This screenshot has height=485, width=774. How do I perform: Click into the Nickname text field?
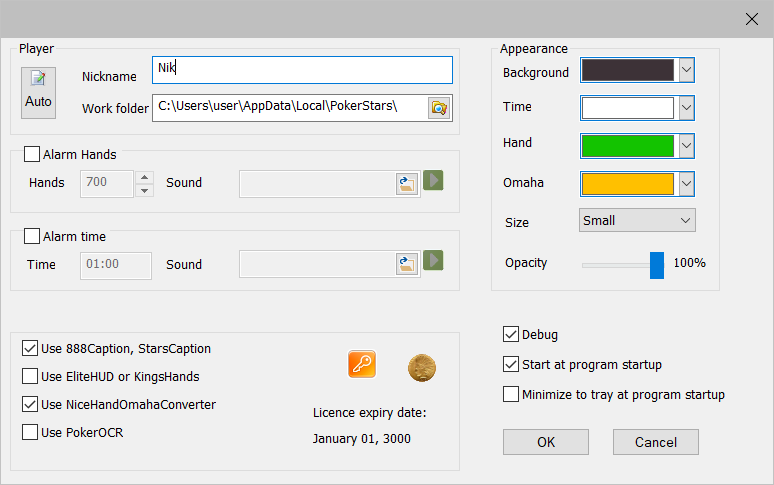point(302,70)
